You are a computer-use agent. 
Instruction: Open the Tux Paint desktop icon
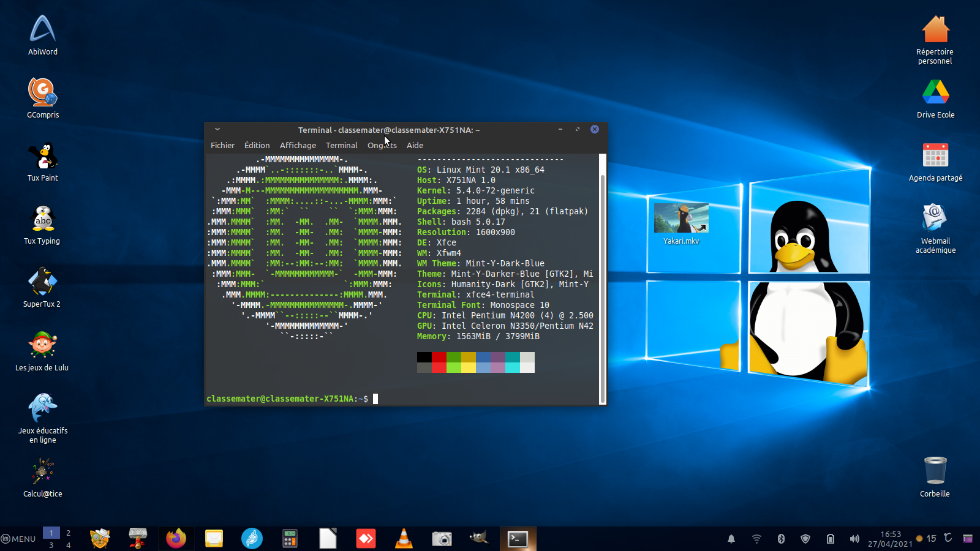tap(43, 162)
